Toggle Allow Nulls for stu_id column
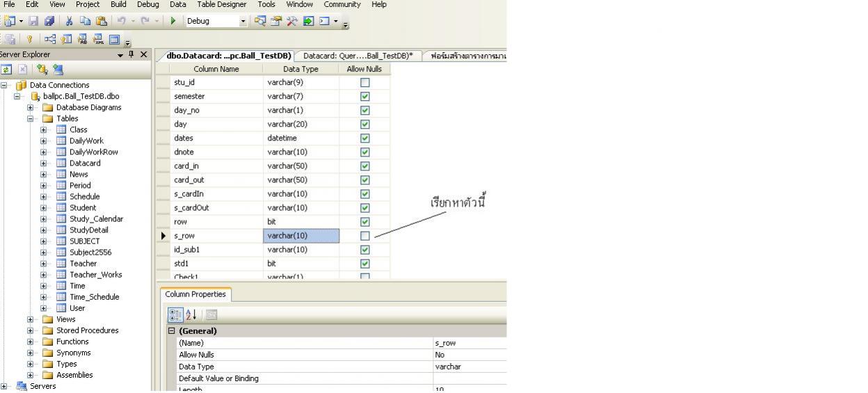868x393 pixels. click(364, 83)
